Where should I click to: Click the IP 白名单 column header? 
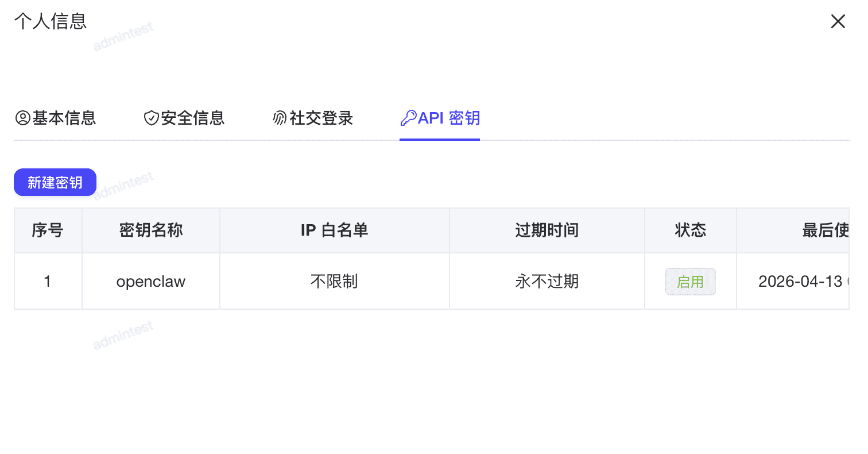[x=334, y=230]
